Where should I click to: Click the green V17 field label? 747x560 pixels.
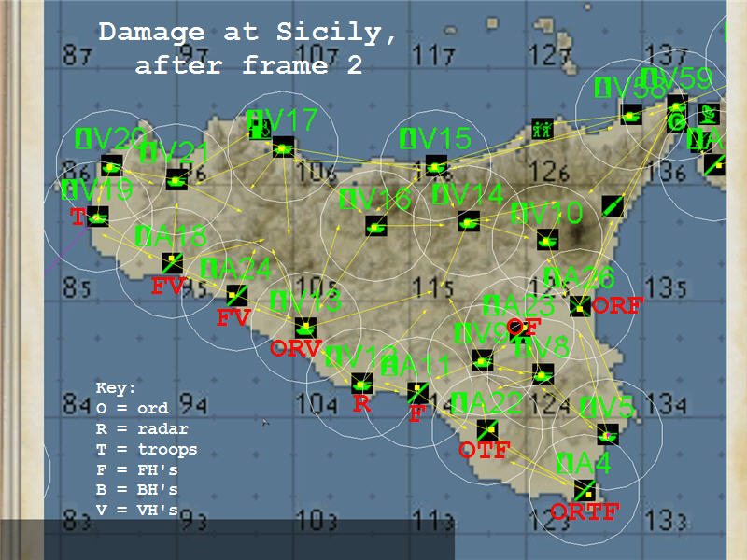[282, 120]
